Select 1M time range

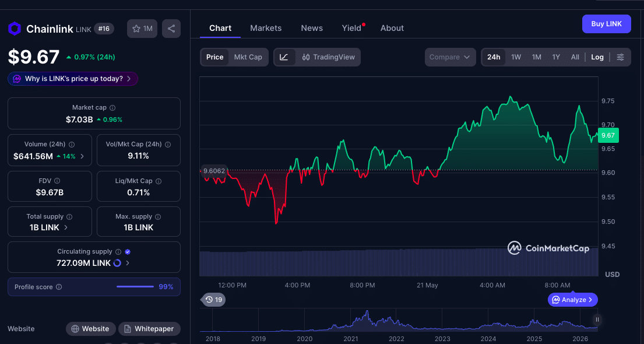(x=536, y=57)
